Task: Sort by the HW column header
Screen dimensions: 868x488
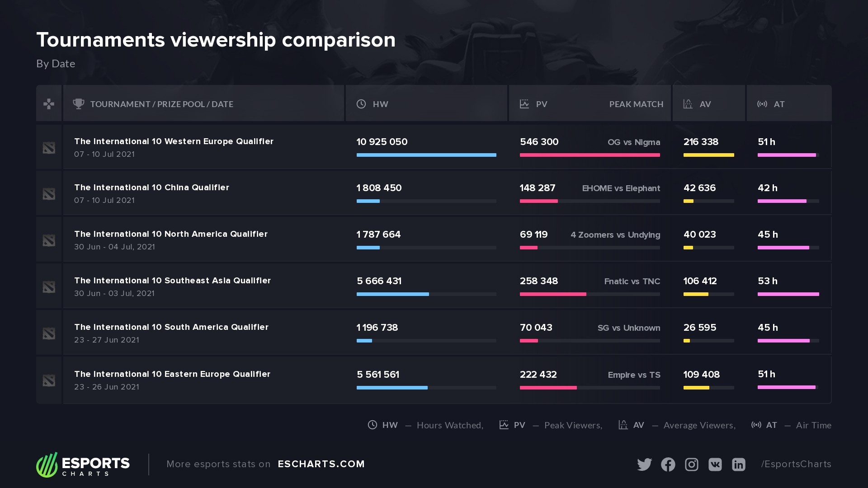Action: pos(380,104)
